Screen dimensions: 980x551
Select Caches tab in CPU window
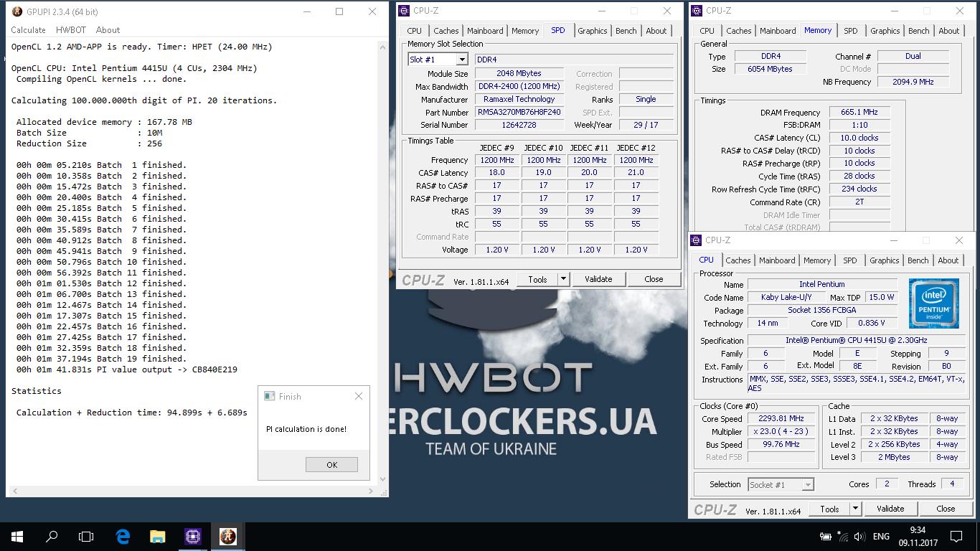coord(738,260)
